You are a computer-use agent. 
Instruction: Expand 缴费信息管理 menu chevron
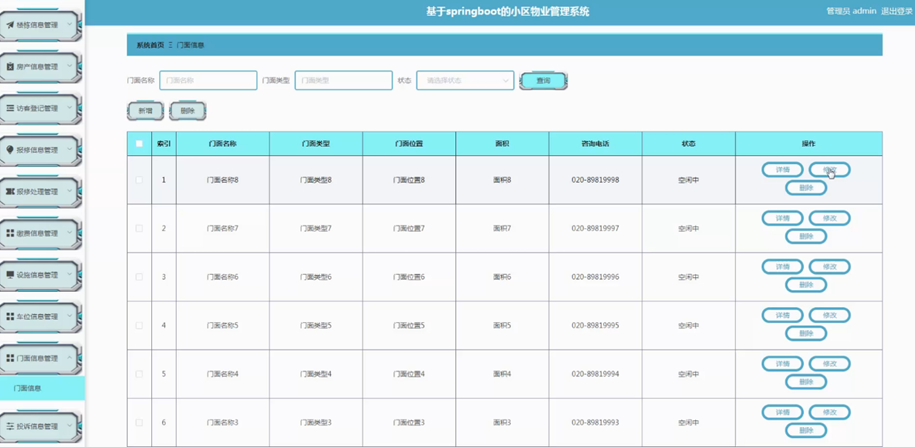(x=69, y=233)
